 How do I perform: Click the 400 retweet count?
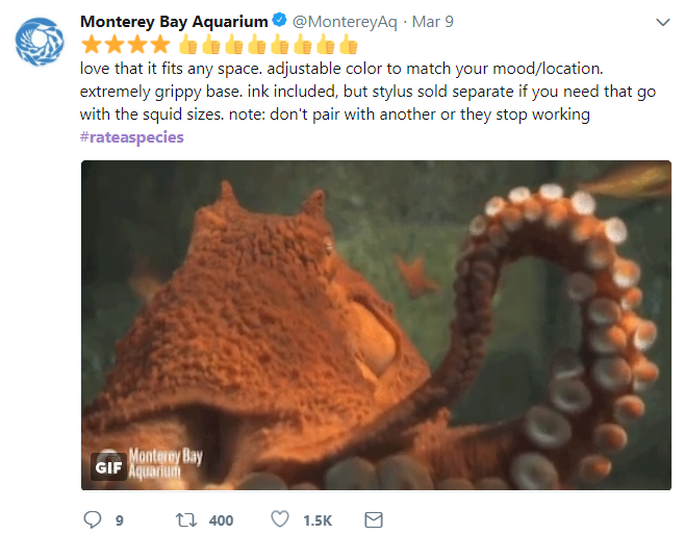[x=221, y=520]
